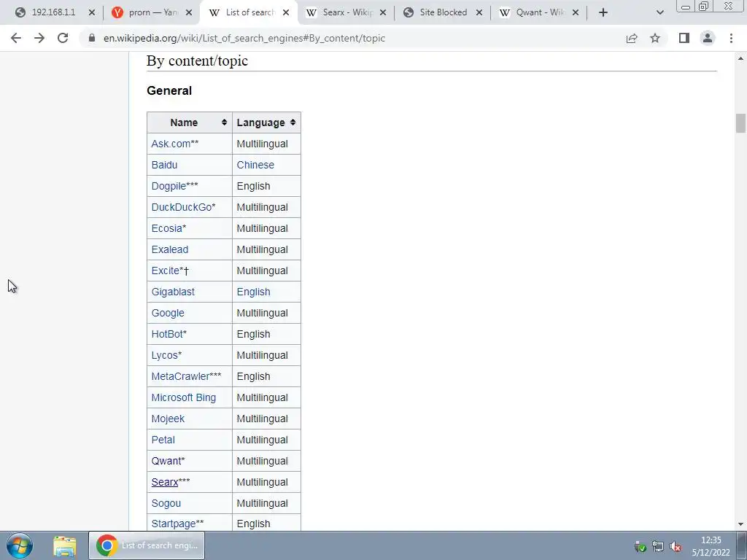
Task: Go forward to the next page
Action: tap(39, 38)
